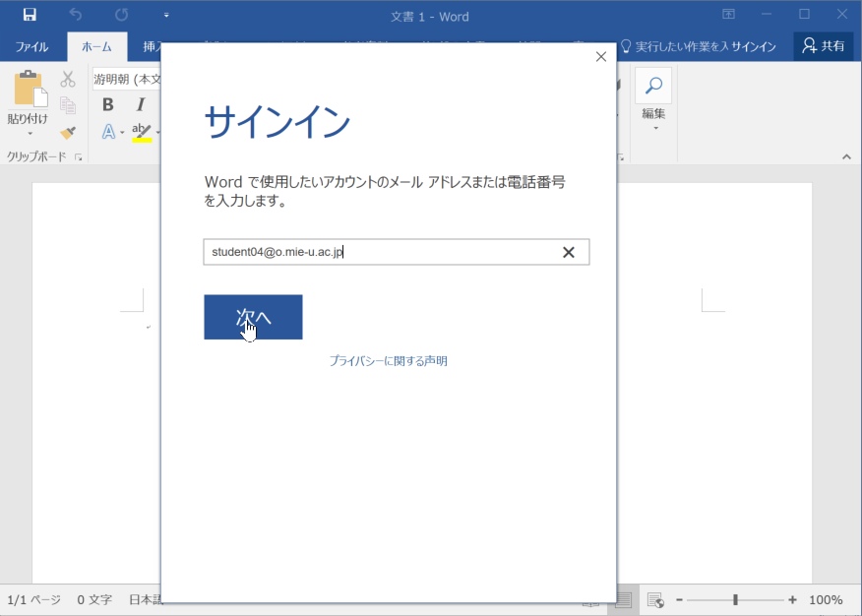Image resolution: width=862 pixels, height=616 pixels.
Task: Click the Copy icon in clipboard group
Action: pyautogui.click(x=68, y=105)
